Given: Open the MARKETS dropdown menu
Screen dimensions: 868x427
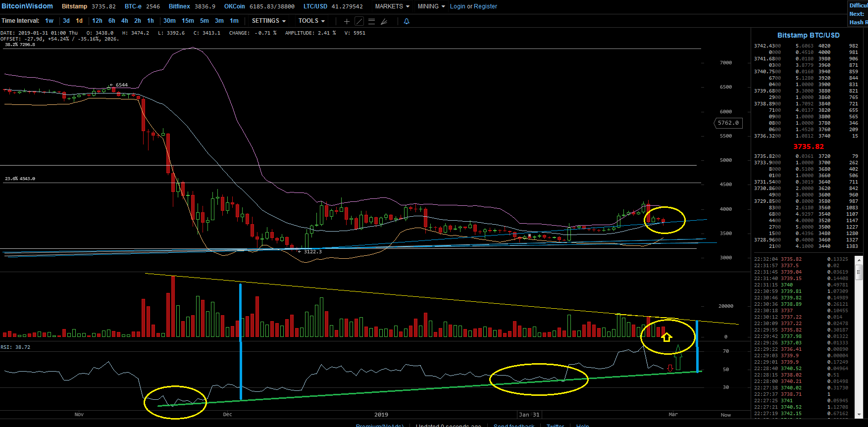Looking at the screenshot, I should 392,6.
